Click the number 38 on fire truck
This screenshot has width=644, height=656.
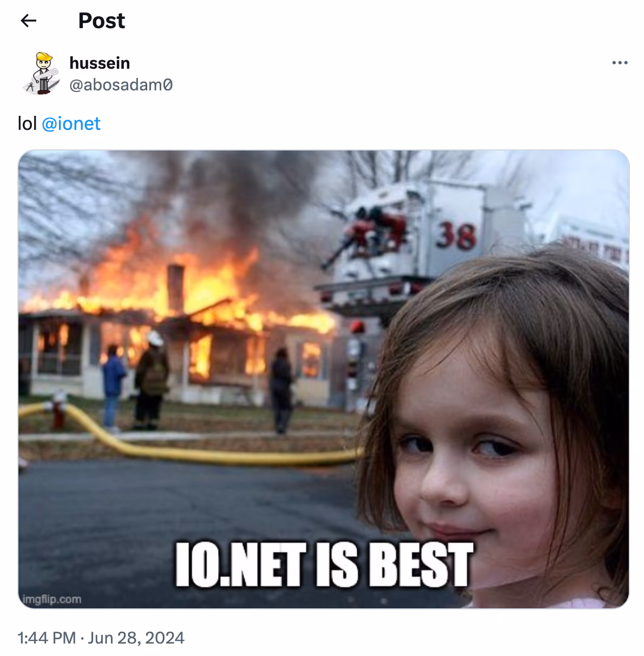pos(457,235)
